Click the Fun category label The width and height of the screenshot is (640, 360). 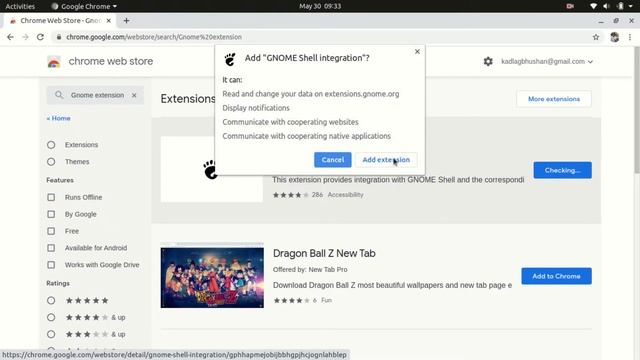326,300
